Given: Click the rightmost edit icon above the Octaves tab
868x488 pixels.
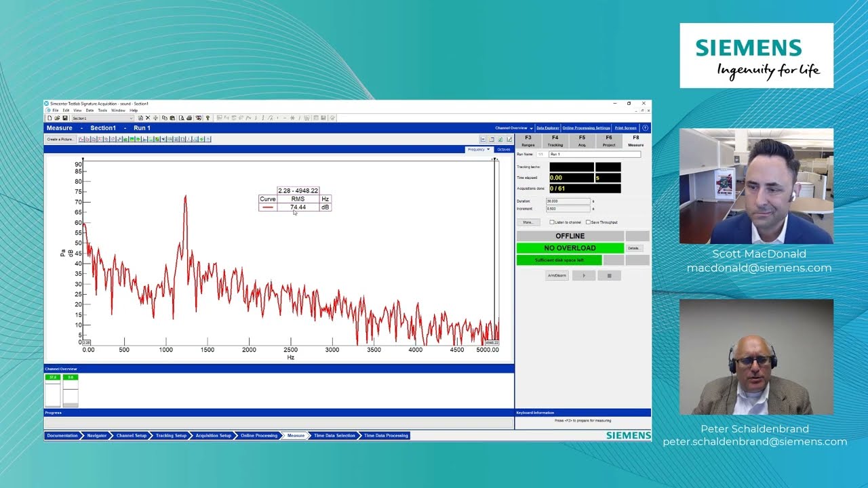Looking at the screenshot, I should pos(509,140).
